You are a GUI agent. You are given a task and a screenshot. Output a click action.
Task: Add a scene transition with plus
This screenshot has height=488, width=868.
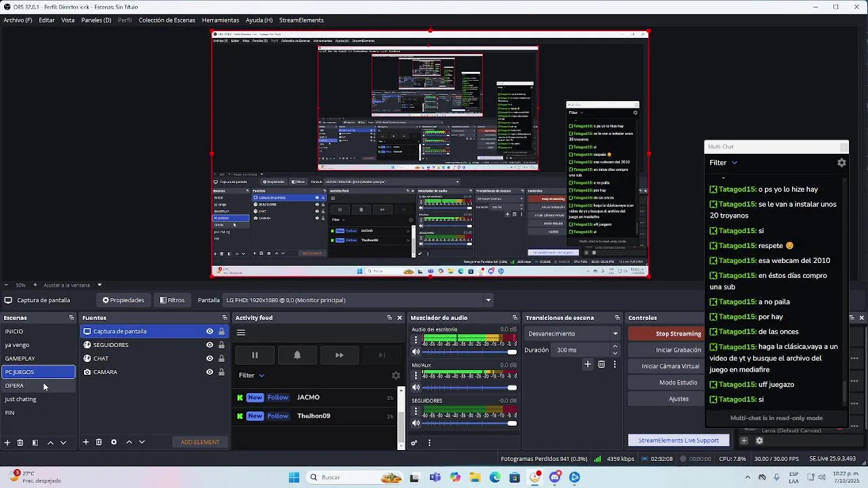pyautogui.click(x=588, y=365)
